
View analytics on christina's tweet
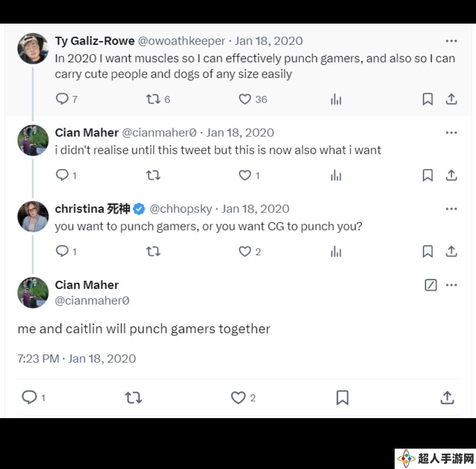[x=336, y=252]
